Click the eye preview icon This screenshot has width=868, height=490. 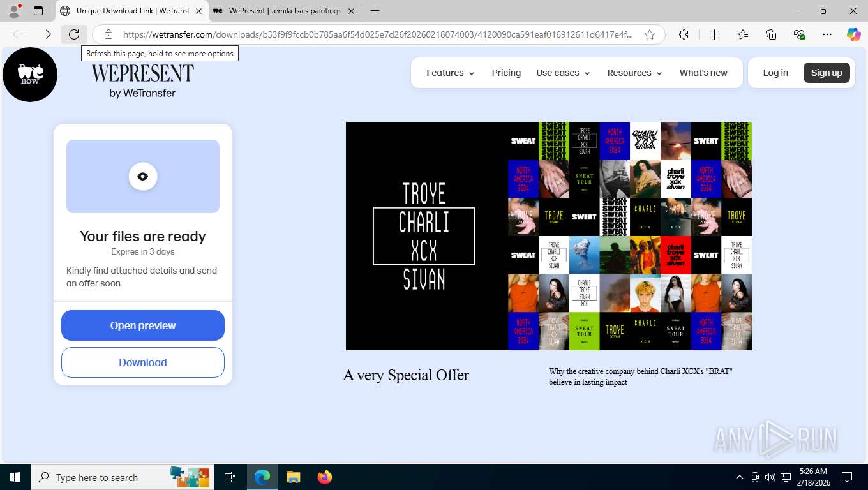[x=143, y=177]
